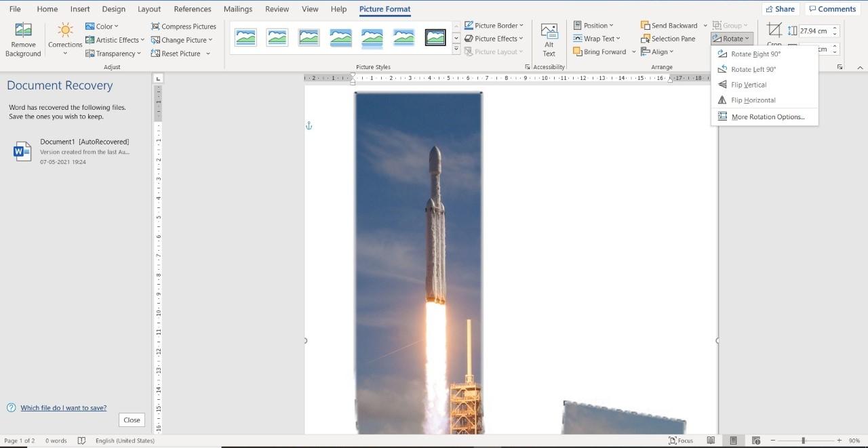Open the Layout tab

(149, 9)
